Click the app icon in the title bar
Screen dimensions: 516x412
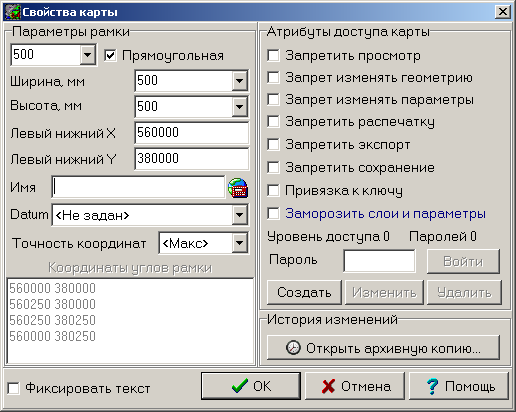tap(12, 12)
